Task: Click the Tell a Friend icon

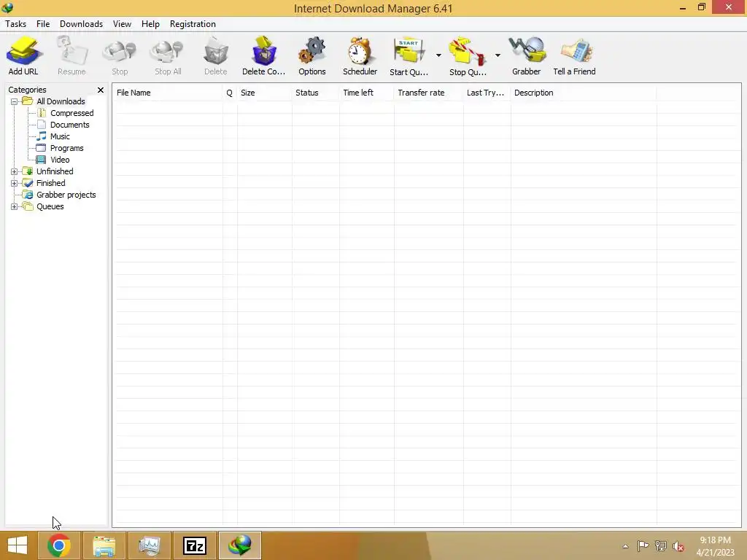Action: 574,55
